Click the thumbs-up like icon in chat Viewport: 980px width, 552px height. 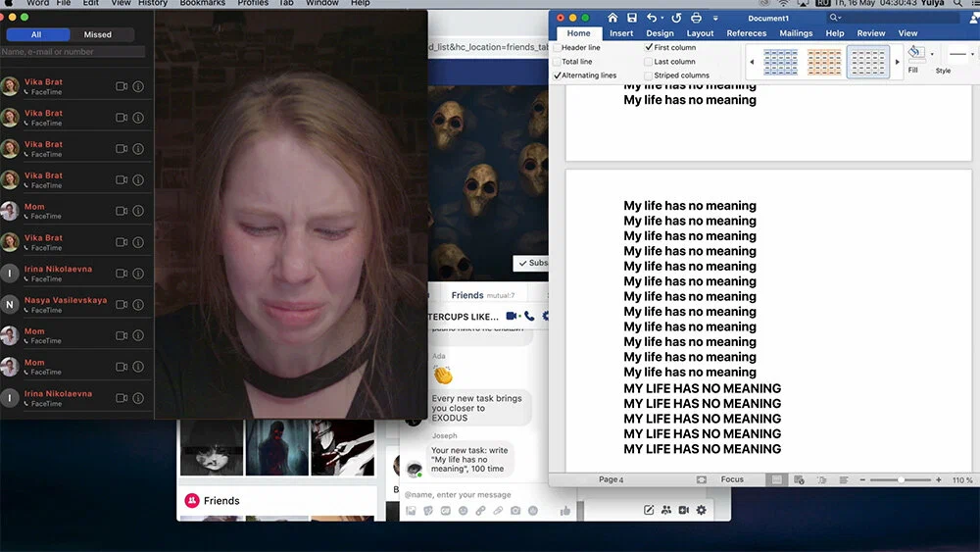click(565, 511)
